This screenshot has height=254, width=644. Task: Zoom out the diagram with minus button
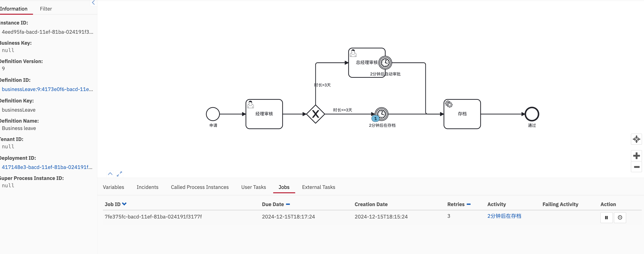tap(636, 167)
